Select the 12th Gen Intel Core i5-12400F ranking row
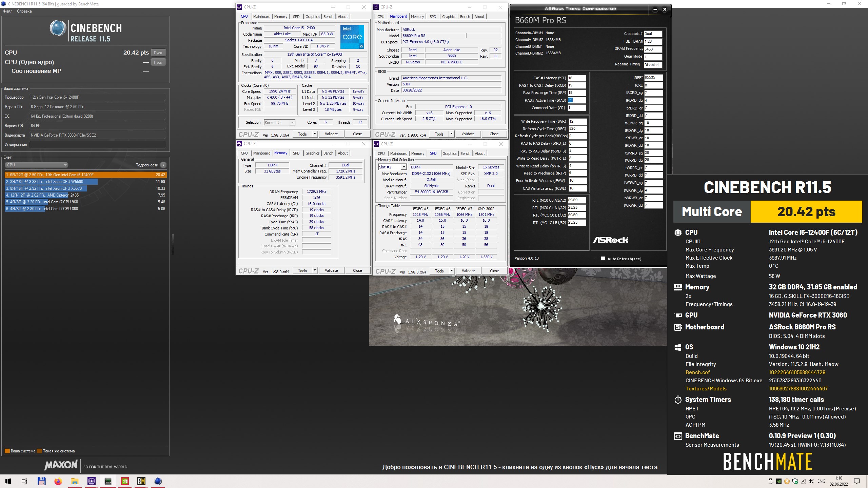The width and height of the screenshot is (868, 488). click(x=85, y=175)
